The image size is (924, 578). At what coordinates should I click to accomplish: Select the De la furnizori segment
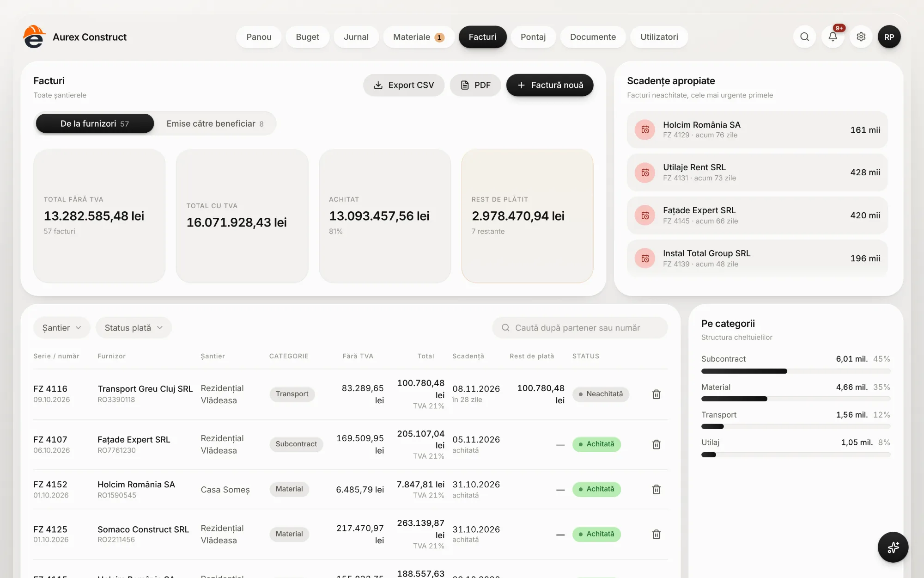(95, 123)
